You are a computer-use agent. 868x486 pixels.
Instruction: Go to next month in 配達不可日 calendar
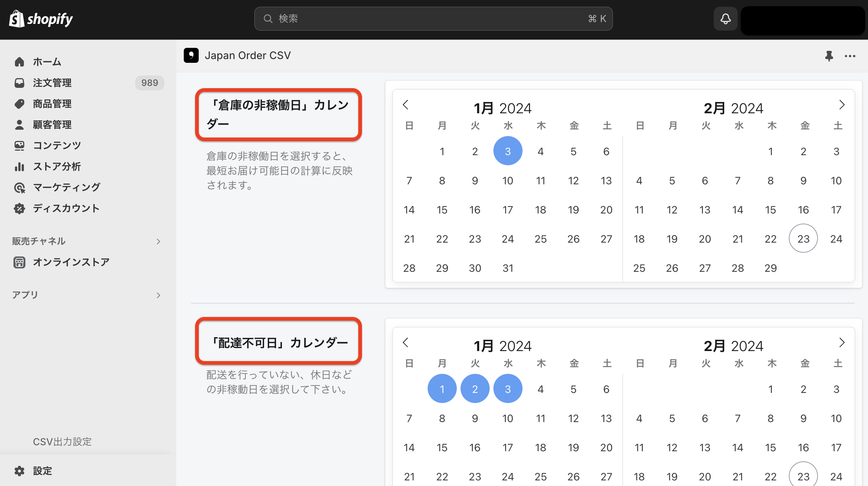tap(842, 342)
